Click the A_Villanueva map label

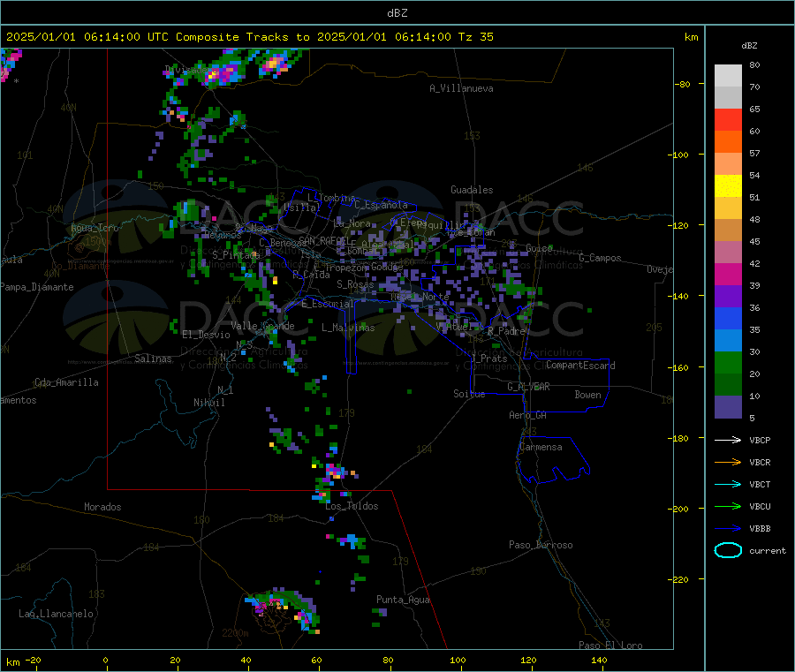(461, 88)
